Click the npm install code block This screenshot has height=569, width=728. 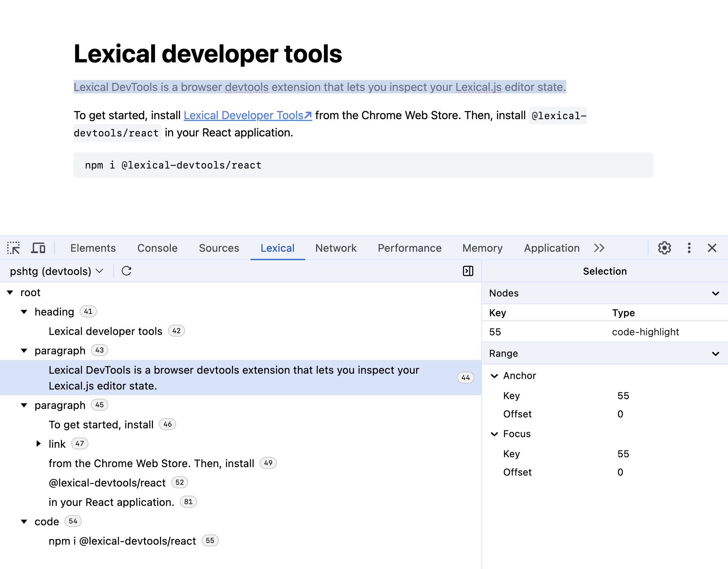pos(363,165)
